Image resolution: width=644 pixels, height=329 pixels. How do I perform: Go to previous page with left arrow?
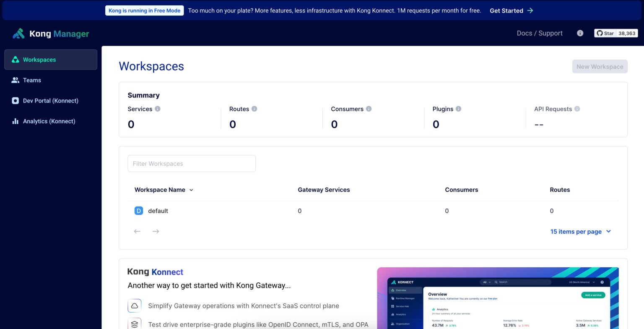137,231
